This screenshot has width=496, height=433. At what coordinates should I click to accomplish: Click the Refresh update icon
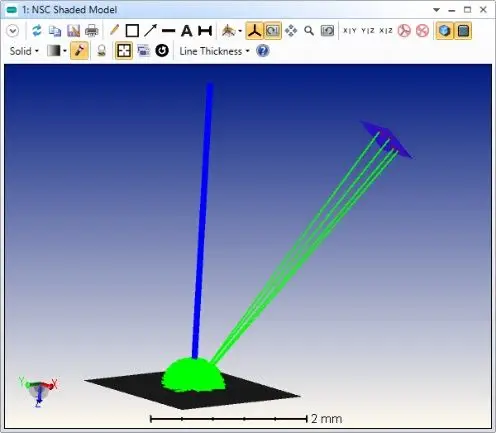coord(36,31)
